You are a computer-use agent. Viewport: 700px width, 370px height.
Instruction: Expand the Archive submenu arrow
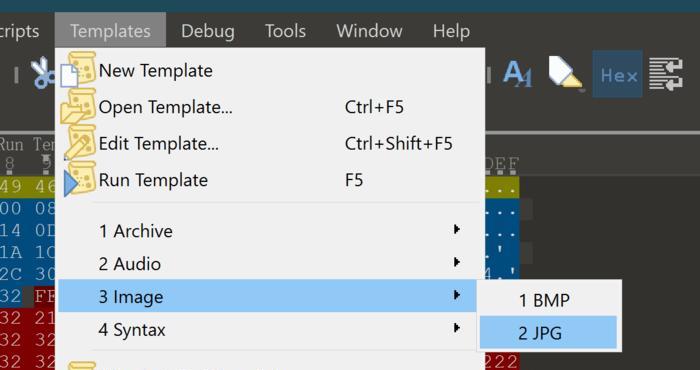coord(456,229)
